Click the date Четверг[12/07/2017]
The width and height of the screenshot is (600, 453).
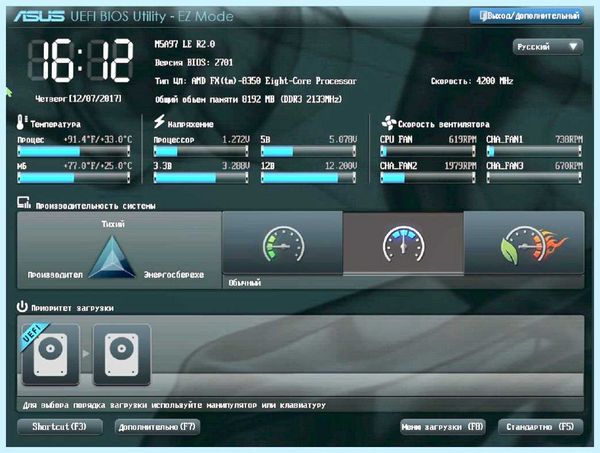point(78,99)
